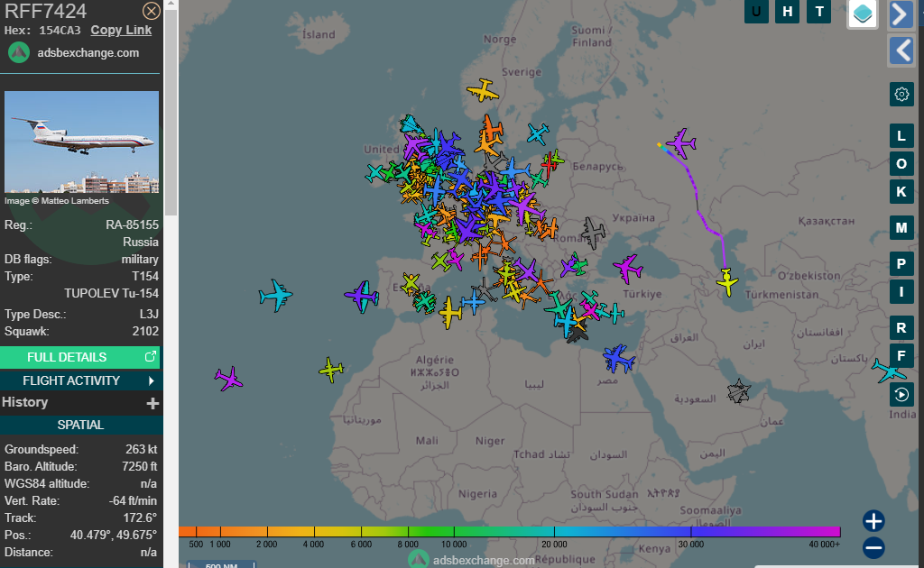Image resolution: width=924 pixels, height=568 pixels.
Task: Expand the History section with plus
Action: (152, 403)
